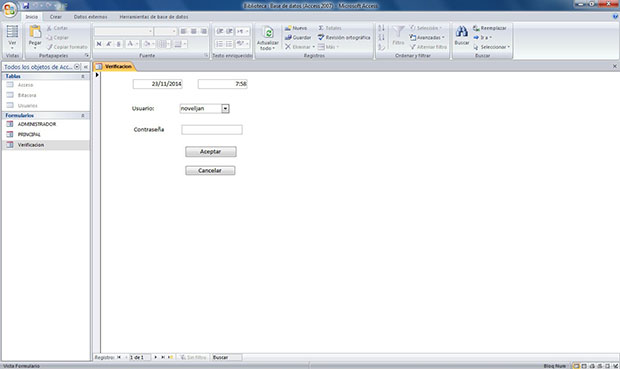This screenshot has height=369, width=620.
Task: Click decrease indent icon
Action: pos(219,31)
